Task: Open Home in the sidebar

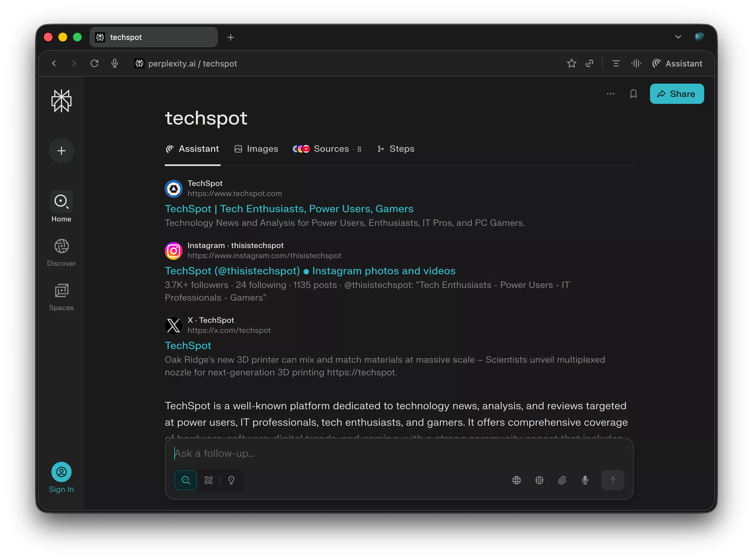Action: [x=61, y=207]
